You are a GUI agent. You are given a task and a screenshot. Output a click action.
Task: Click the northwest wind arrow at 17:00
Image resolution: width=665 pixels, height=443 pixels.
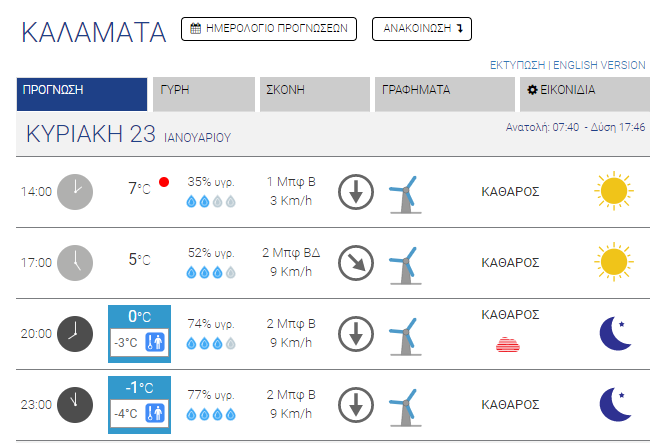point(355,262)
